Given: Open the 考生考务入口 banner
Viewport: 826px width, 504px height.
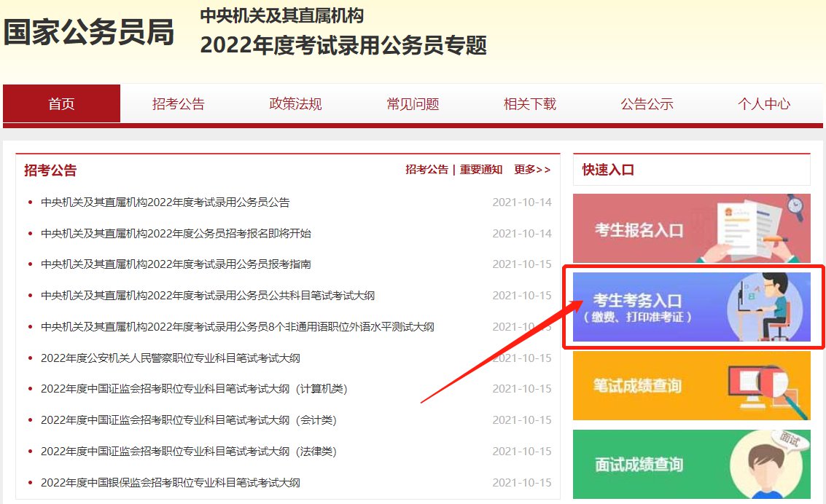Looking at the screenshot, I should pos(691,307).
